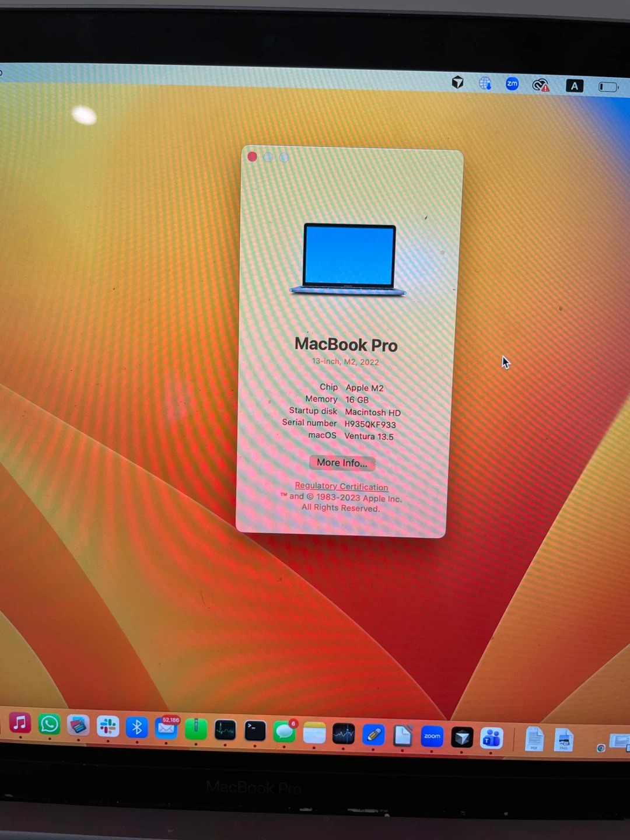This screenshot has height=840, width=630.
Task: Open the globe download menu bar icon
Action: click(x=485, y=83)
